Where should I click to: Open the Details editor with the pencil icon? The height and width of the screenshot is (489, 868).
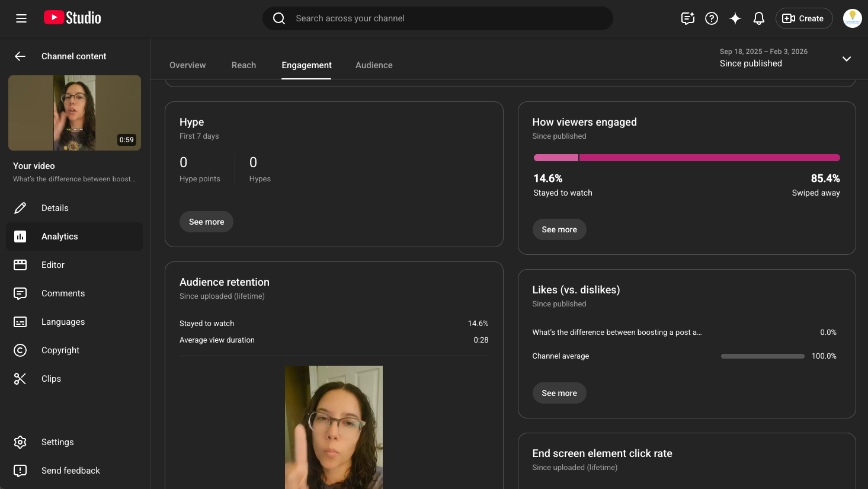coord(20,208)
